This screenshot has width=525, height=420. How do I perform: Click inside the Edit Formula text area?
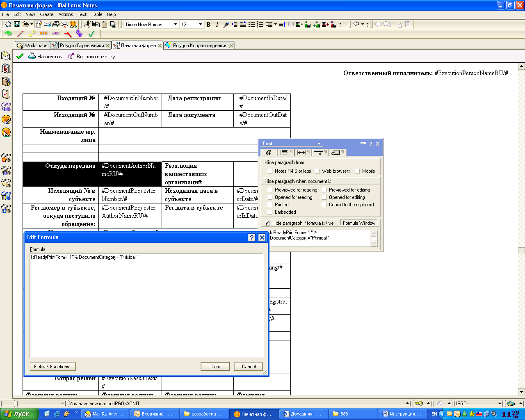click(146, 305)
